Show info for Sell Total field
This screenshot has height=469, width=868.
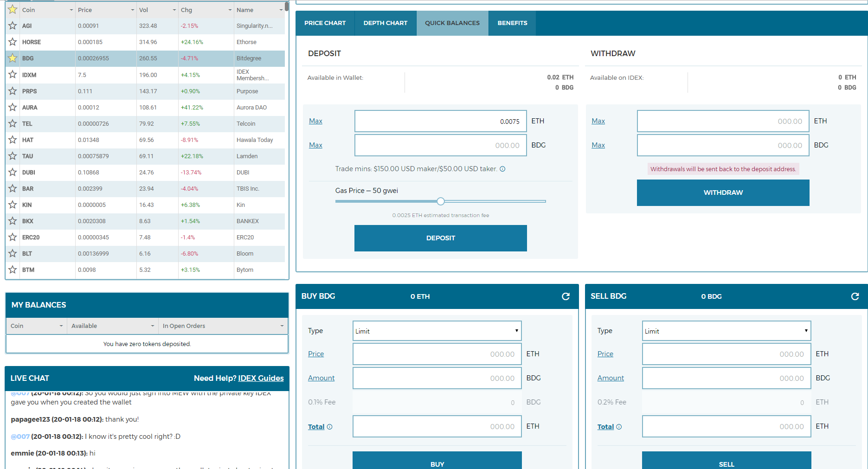tap(619, 427)
